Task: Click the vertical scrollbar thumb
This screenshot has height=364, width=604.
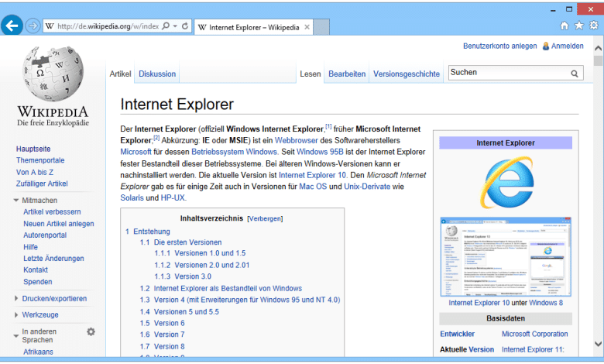Action: [598, 60]
